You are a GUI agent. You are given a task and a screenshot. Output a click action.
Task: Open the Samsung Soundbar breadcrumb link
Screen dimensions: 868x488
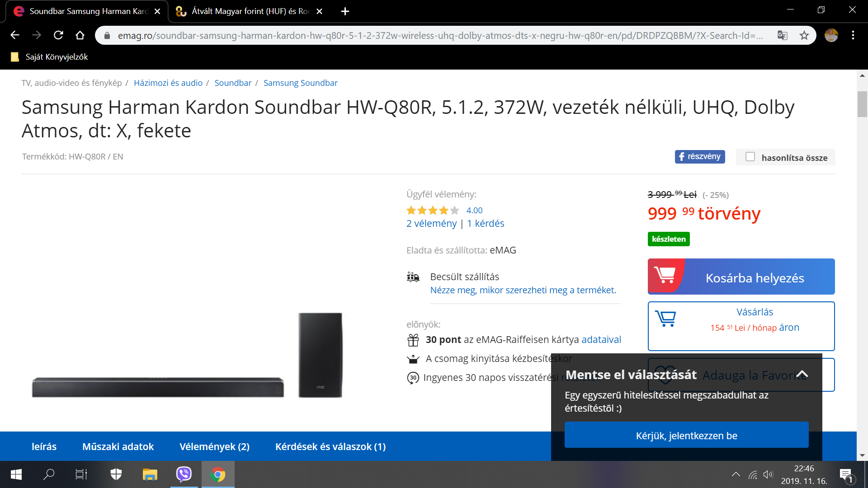tap(301, 83)
